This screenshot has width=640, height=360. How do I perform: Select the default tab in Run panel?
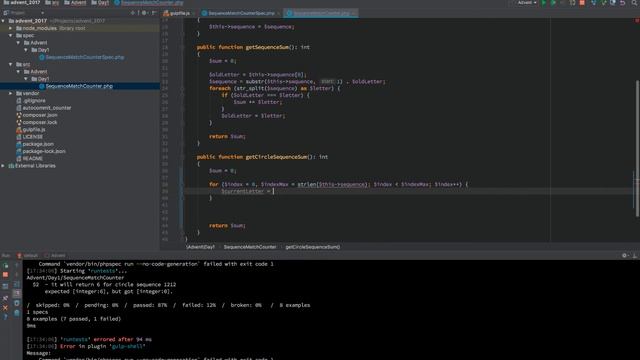[27, 256]
